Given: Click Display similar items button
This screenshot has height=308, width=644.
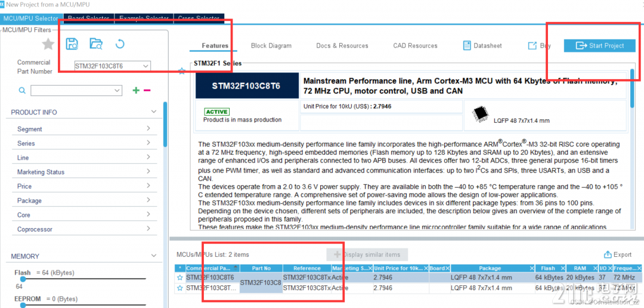Looking at the screenshot, I should [x=367, y=255].
